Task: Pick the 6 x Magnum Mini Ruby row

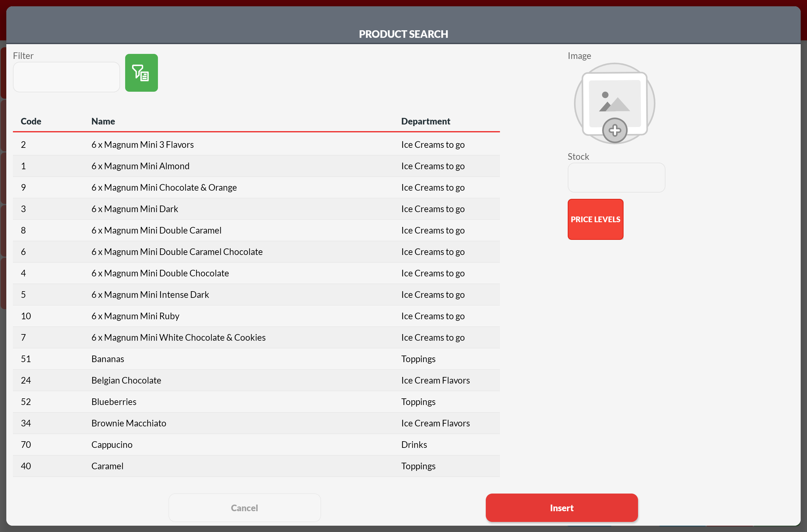Action: 135,316
